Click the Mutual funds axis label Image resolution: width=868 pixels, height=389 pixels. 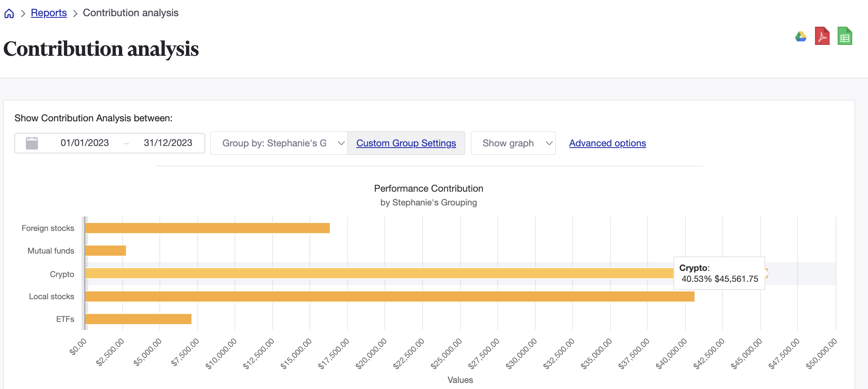[50, 250]
